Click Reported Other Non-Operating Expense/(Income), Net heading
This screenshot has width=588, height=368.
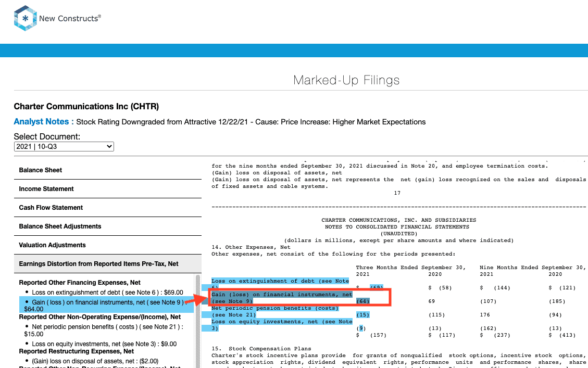[x=100, y=316]
